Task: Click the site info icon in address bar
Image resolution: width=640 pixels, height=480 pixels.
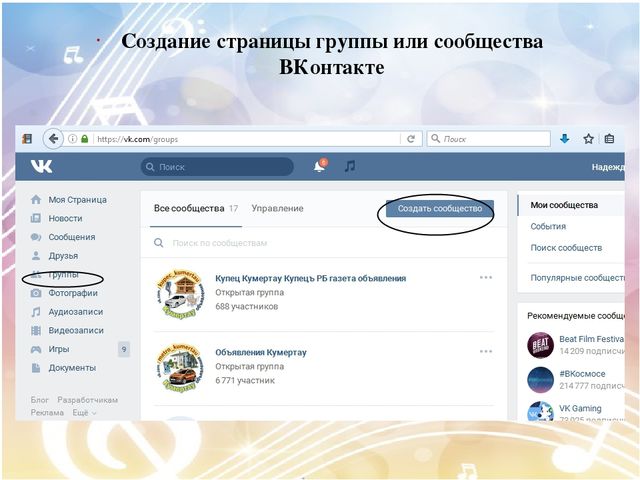Action: click(x=72, y=139)
